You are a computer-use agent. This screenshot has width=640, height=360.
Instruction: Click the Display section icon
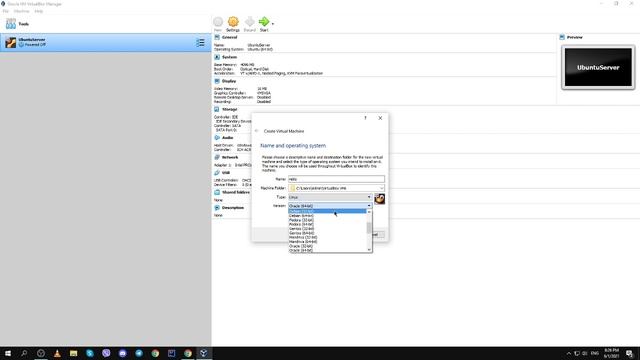point(217,81)
